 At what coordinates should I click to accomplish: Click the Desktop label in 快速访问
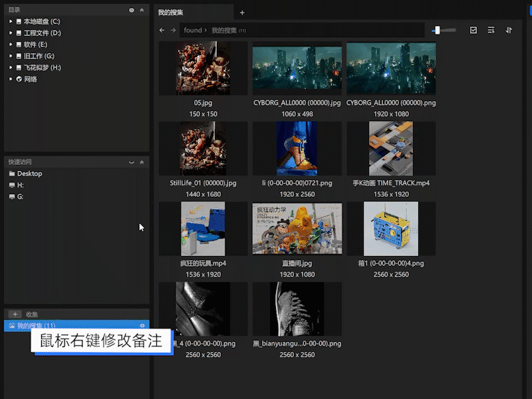coord(30,174)
